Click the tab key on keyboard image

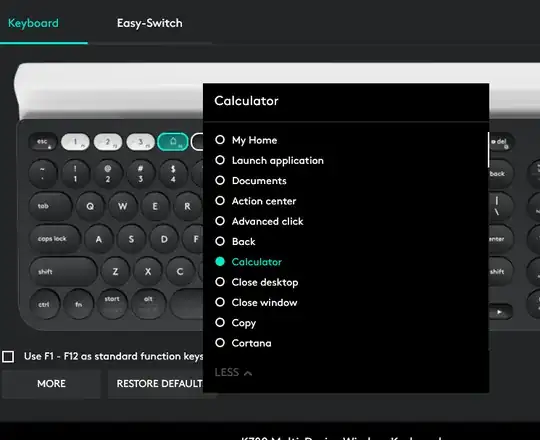point(50,206)
